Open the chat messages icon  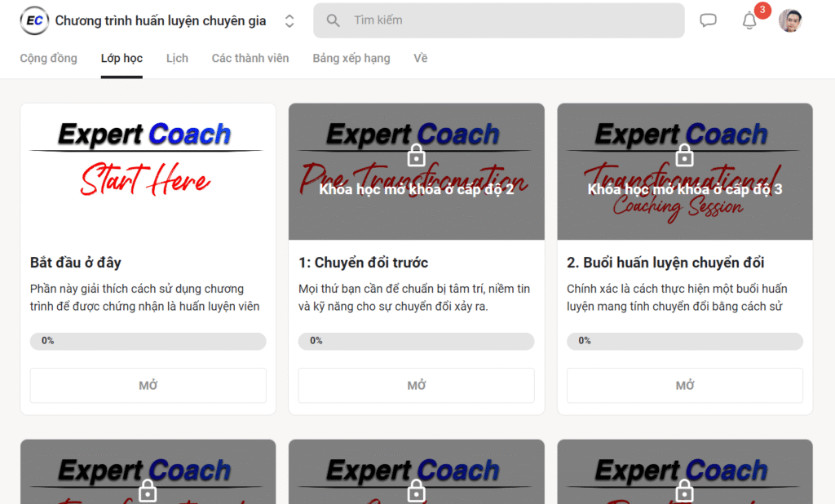[708, 20]
